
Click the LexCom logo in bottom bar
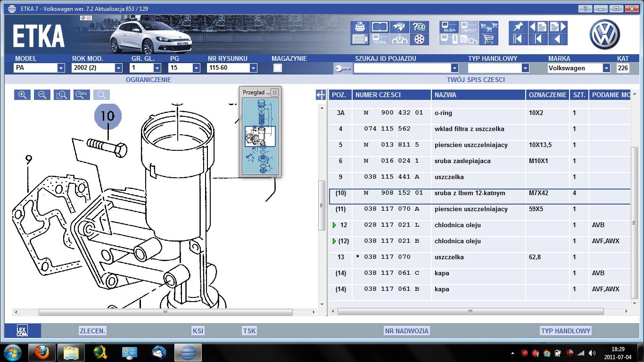coord(22,330)
